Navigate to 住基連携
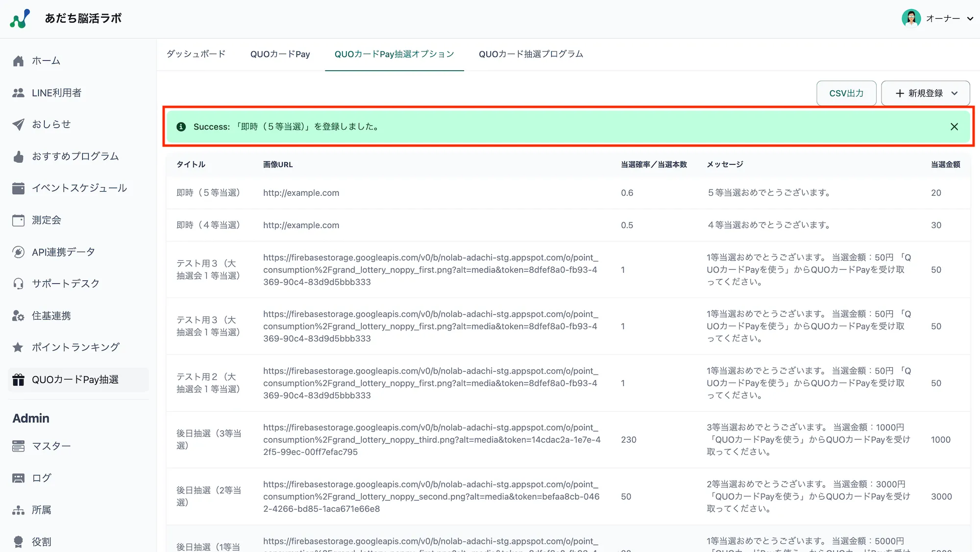The width and height of the screenshot is (980, 552). tap(78, 316)
